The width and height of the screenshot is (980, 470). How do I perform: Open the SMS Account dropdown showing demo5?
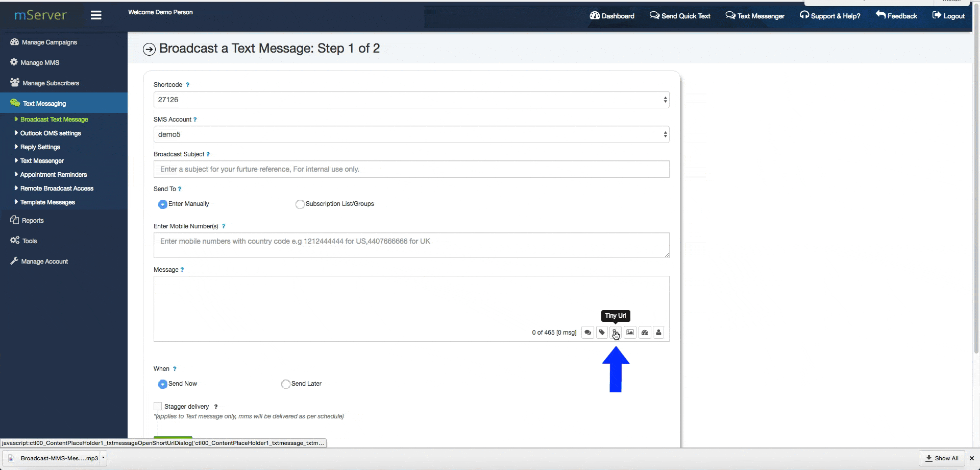tap(411, 134)
